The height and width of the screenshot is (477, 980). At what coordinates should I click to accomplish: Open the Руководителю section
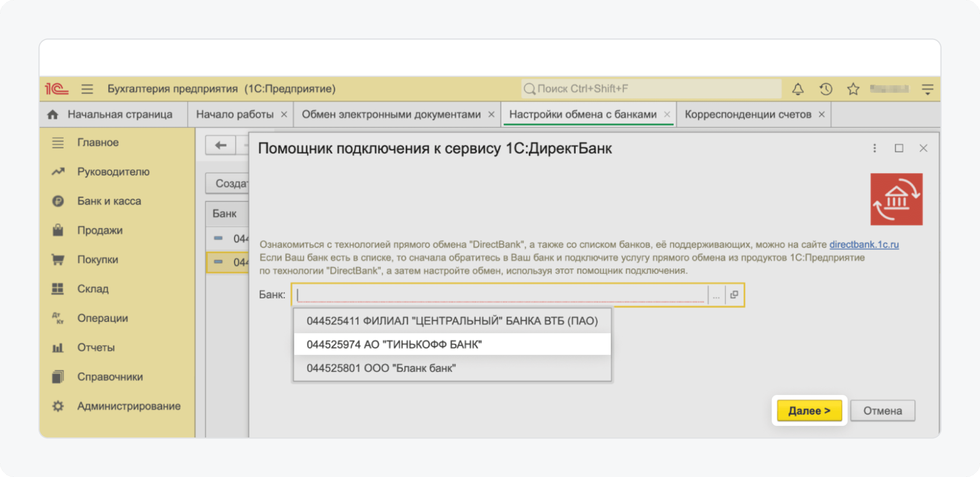point(113,172)
